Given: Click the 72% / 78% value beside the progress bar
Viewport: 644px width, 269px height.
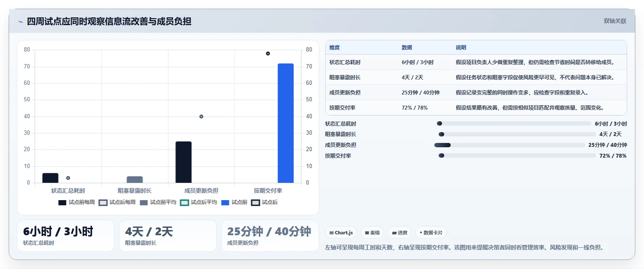Looking at the screenshot, I should pyautogui.click(x=613, y=156).
